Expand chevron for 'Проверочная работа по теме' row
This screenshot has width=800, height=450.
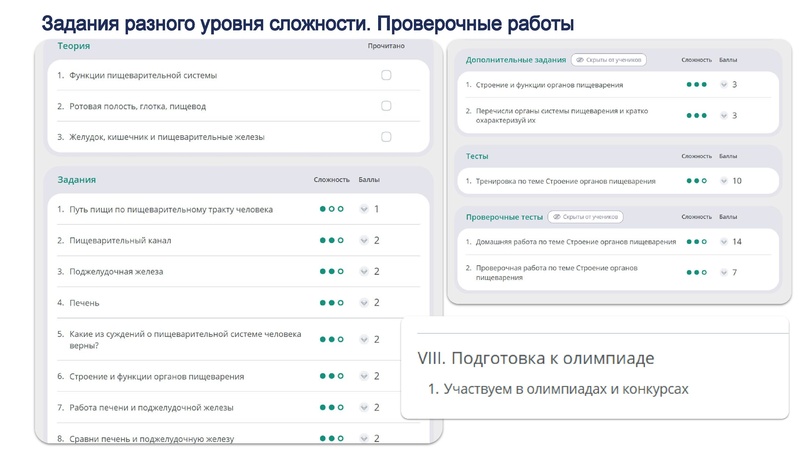[x=723, y=272]
